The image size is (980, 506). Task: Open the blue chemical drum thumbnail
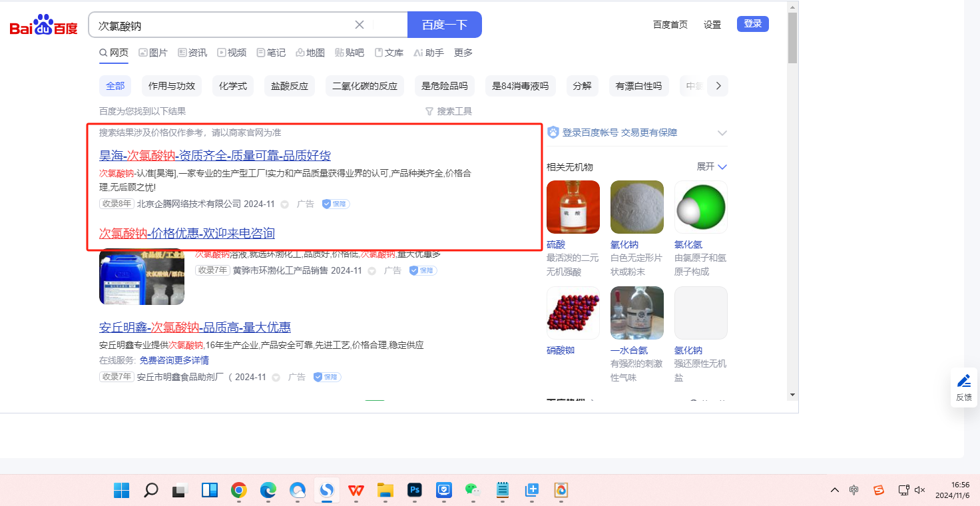coord(142,276)
